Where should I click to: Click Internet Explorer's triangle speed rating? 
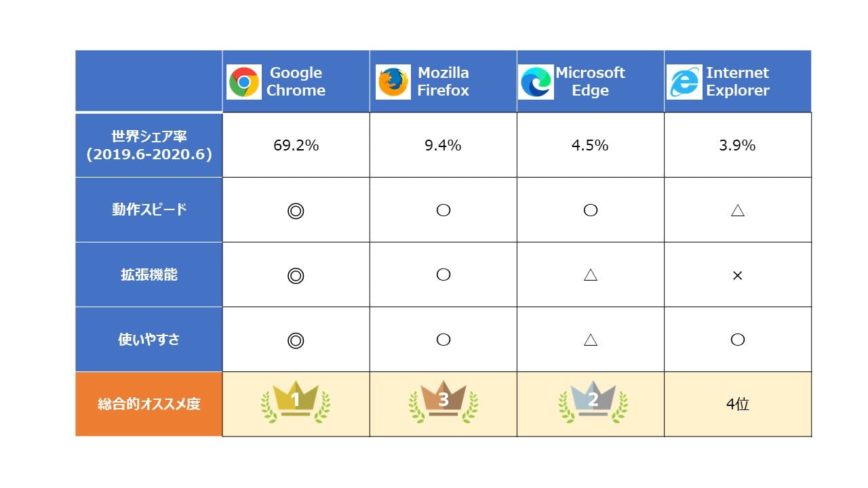click(x=738, y=210)
